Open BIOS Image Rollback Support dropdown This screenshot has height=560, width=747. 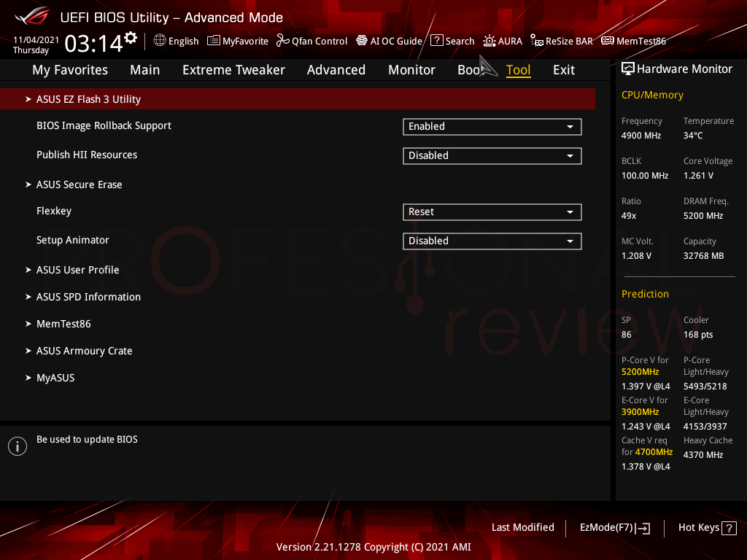[492, 127]
